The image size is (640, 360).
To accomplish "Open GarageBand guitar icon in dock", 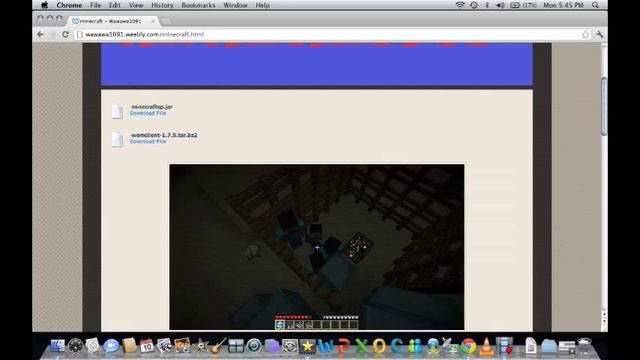I will [218, 346].
